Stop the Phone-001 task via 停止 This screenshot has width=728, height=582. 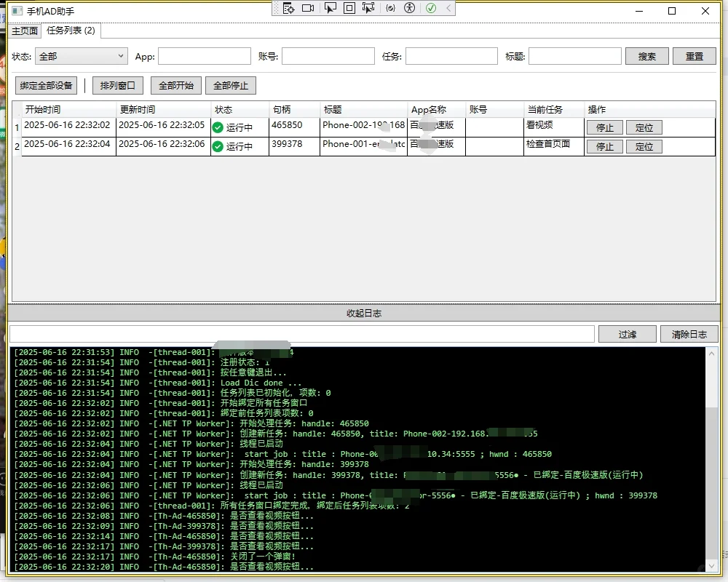pos(604,147)
